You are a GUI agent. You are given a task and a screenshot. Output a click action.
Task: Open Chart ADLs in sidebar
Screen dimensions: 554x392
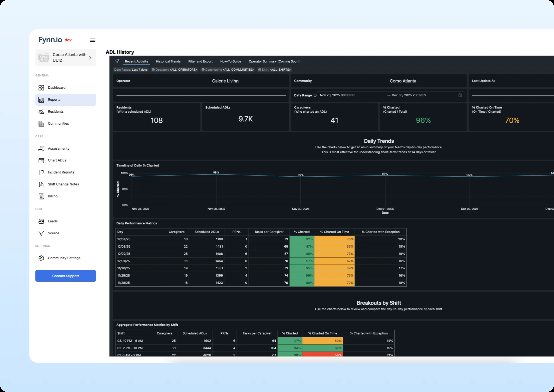(65, 160)
